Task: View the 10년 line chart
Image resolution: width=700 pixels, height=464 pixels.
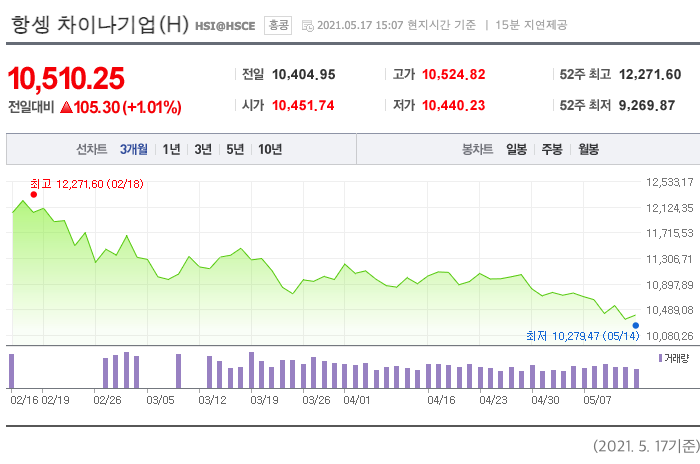Action: (x=269, y=150)
